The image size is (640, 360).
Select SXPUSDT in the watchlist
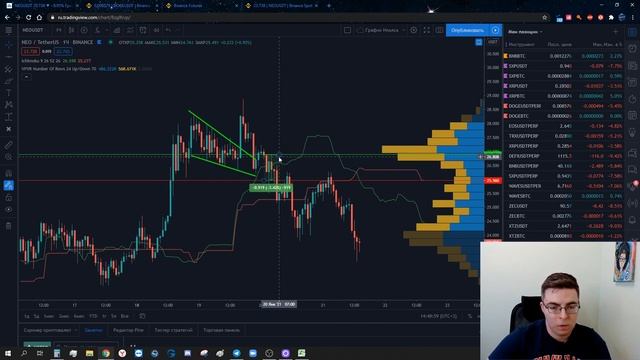tap(564, 66)
